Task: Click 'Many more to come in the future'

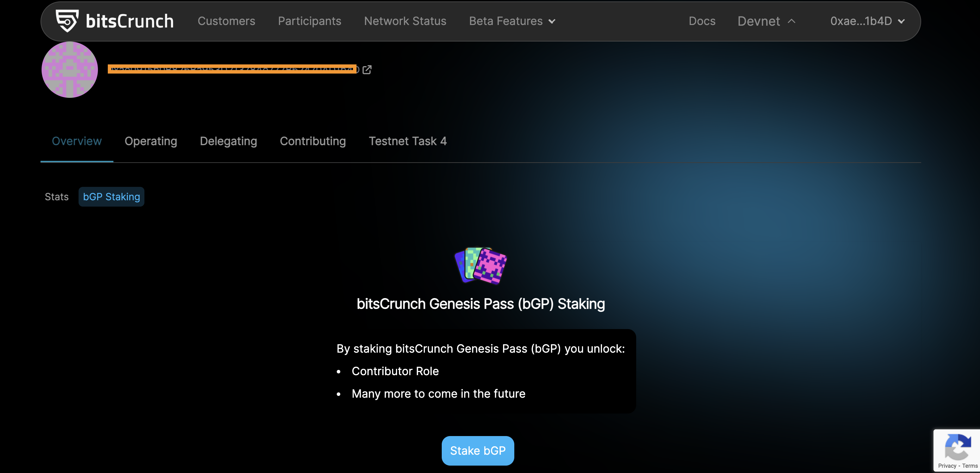Action: pos(439,393)
